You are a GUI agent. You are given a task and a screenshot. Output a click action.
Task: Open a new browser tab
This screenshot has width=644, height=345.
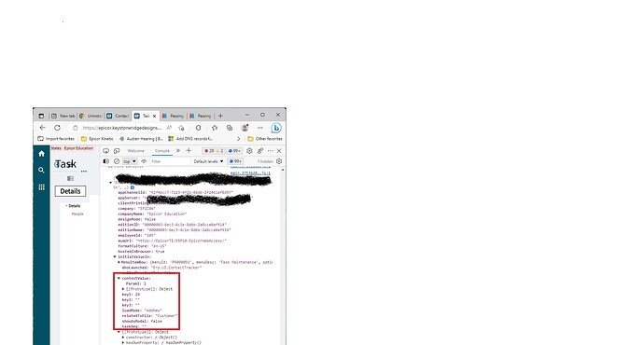click(x=220, y=117)
